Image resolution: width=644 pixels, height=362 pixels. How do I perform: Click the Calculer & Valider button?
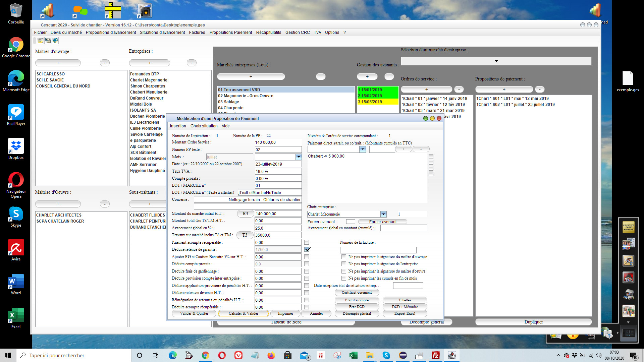pyautogui.click(x=243, y=314)
